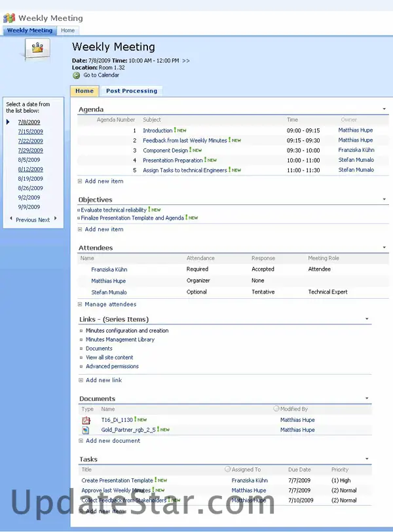The height and width of the screenshot is (532, 393).
Task: Switch to the Post Processing tab
Action: pos(131,91)
